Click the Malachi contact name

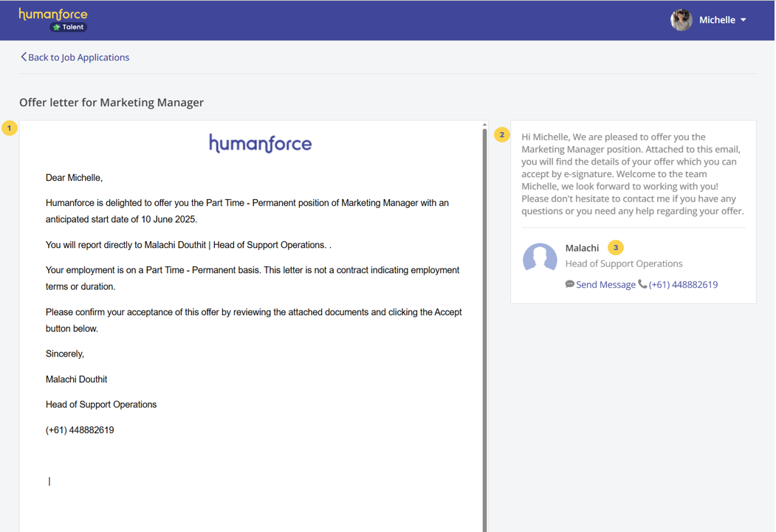[582, 248]
